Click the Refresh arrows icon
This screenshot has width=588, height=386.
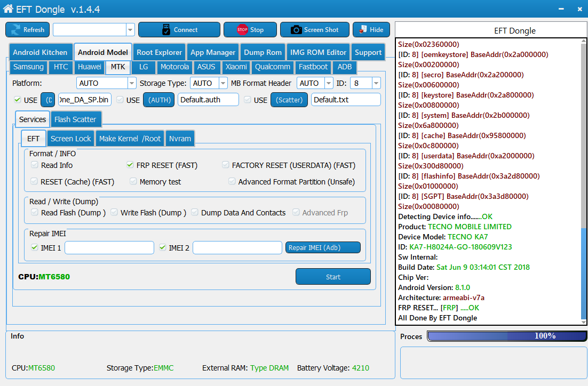pyautogui.click(x=16, y=30)
